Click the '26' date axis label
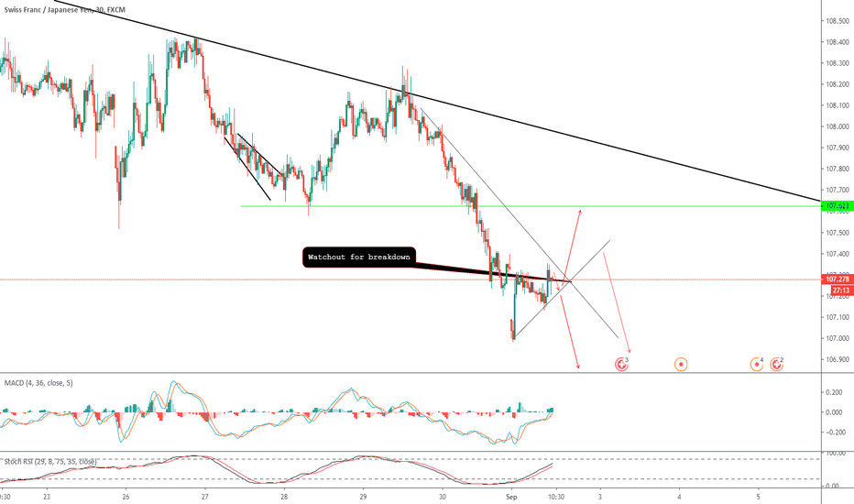Viewport: 854px width, 504px height. tap(126, 497)
